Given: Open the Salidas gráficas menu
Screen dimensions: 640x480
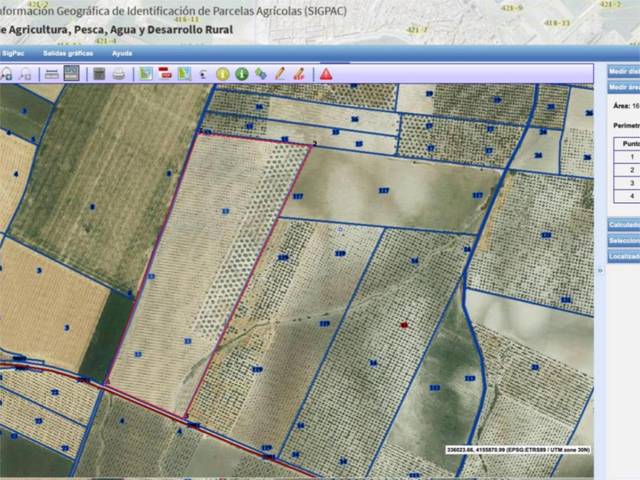Looking at the screenshot, I should point(68,52).
